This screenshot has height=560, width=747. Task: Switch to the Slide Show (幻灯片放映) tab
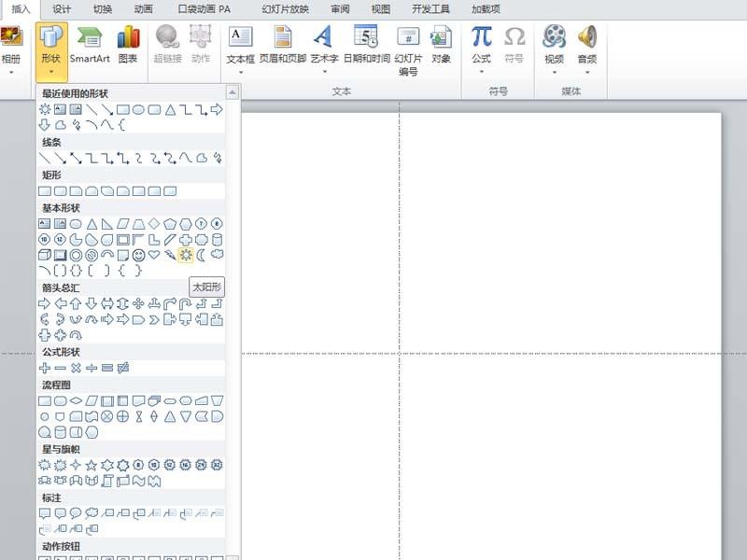(x=286, y=9)
